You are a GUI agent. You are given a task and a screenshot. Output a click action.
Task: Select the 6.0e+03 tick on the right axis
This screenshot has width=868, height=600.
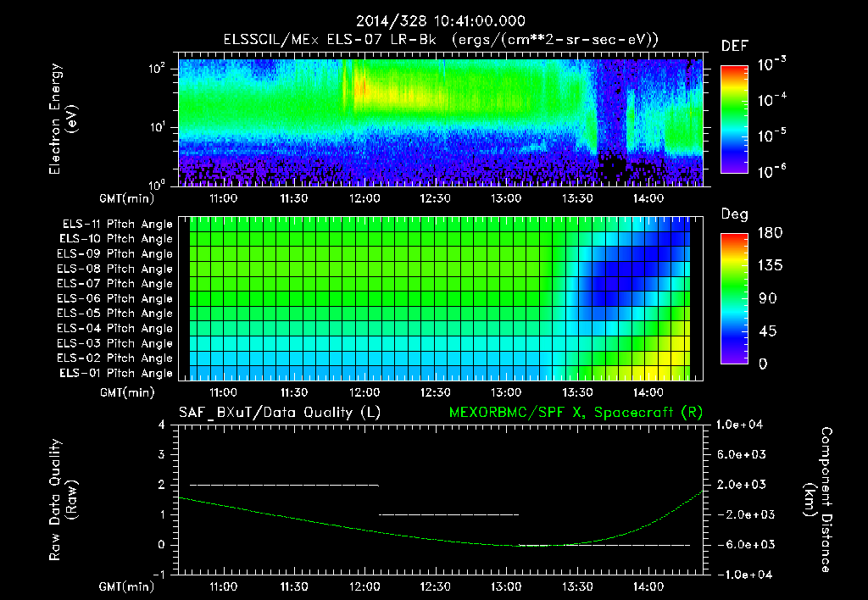pos(741,454)
